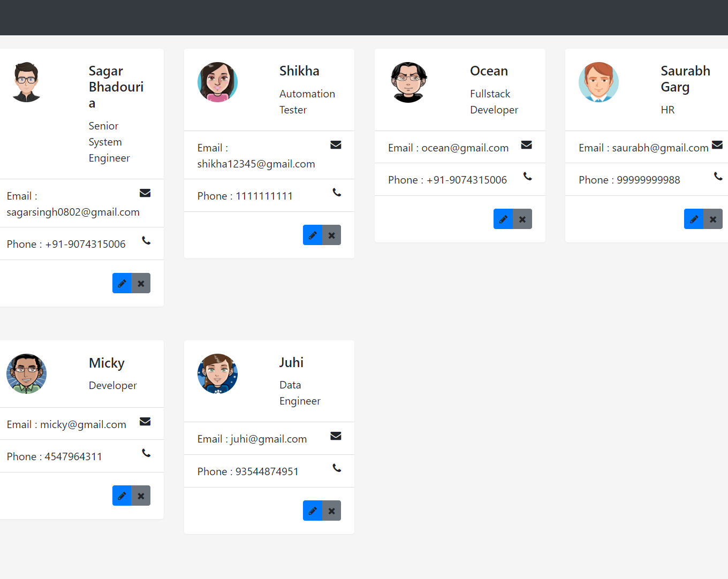Click the edit pencil on Sagar Bhadouria's card
The image size is (728, 579).
pyautogui.click(x=122, y=283)
